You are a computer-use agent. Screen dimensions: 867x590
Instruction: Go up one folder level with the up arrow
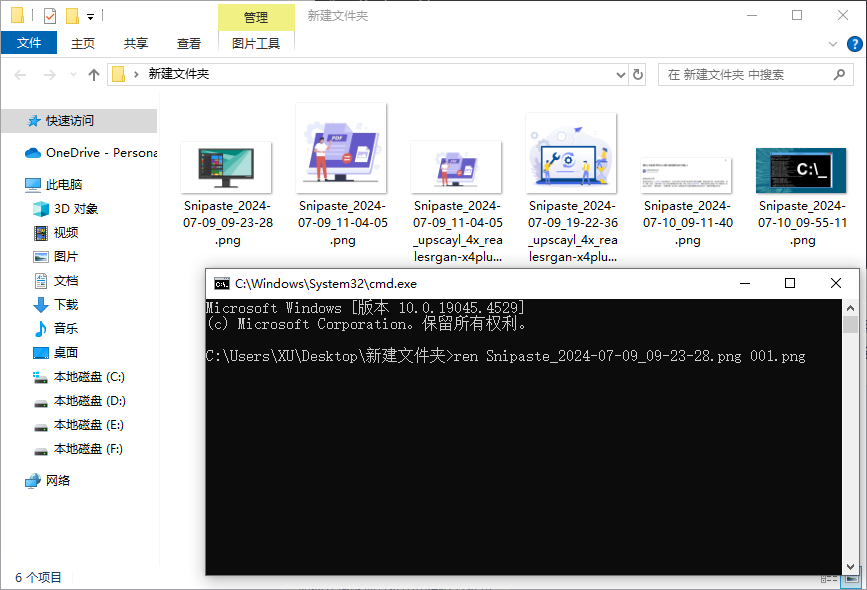[93, 74]
